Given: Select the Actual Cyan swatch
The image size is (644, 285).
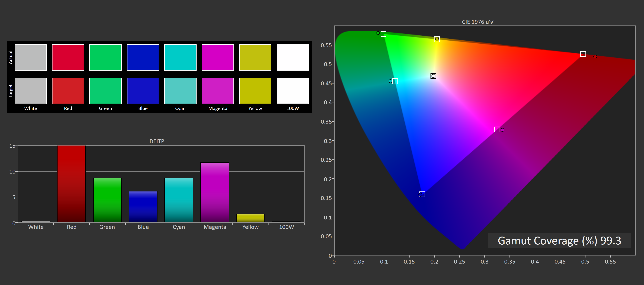Looking at the screenshot, I should tap(180, 57).
